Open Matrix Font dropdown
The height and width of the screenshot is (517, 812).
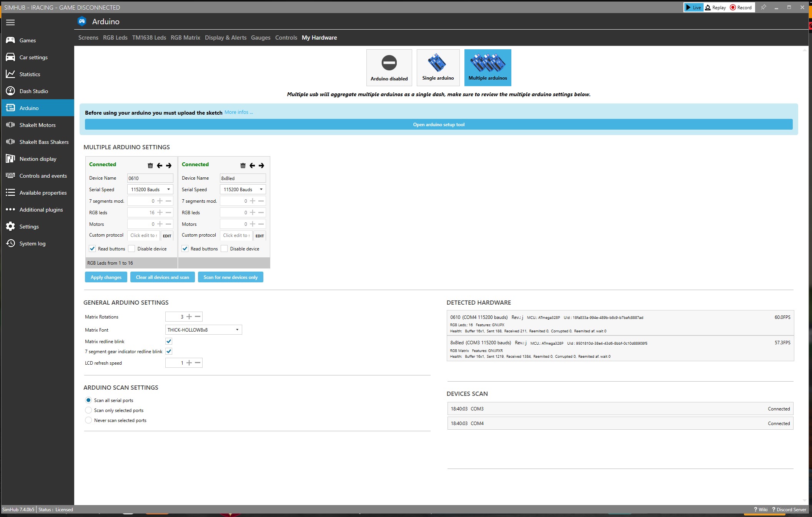click(x=204, y=330)
